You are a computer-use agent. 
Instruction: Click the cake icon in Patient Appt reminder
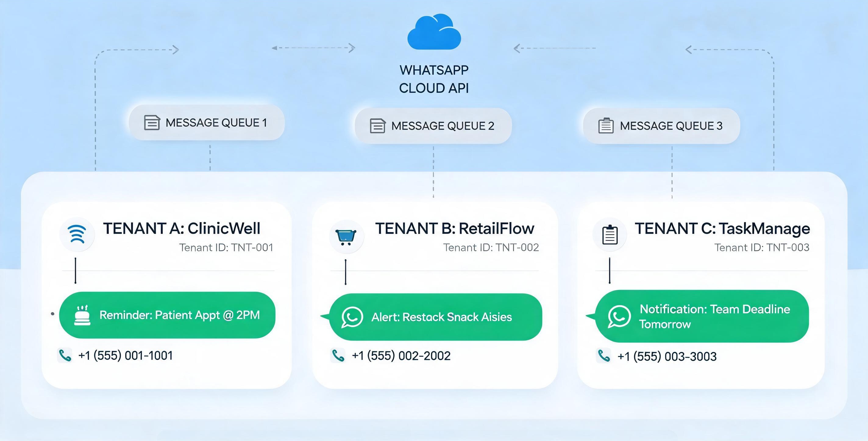click(82, 315)
